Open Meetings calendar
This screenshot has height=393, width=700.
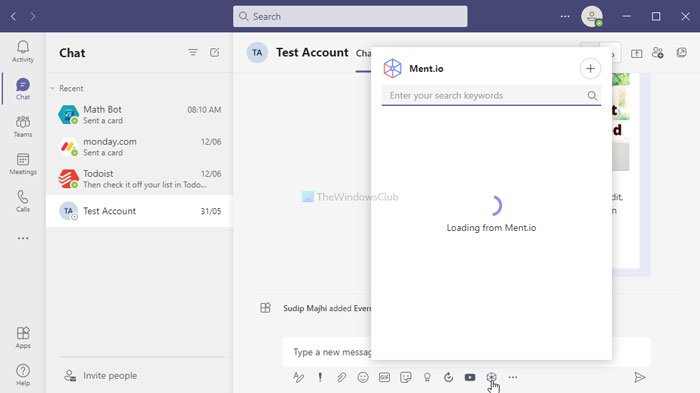click(23, 164)
